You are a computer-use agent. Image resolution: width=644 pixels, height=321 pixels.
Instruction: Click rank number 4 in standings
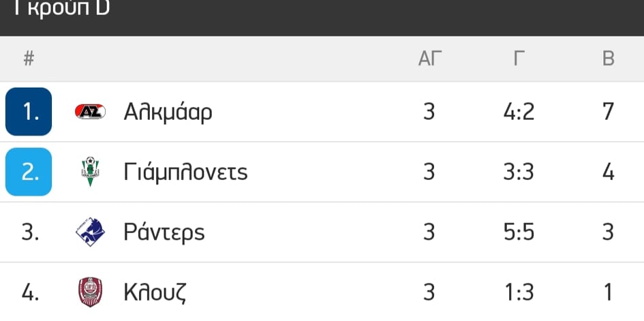pyautogui.click(x=30, y=292)
